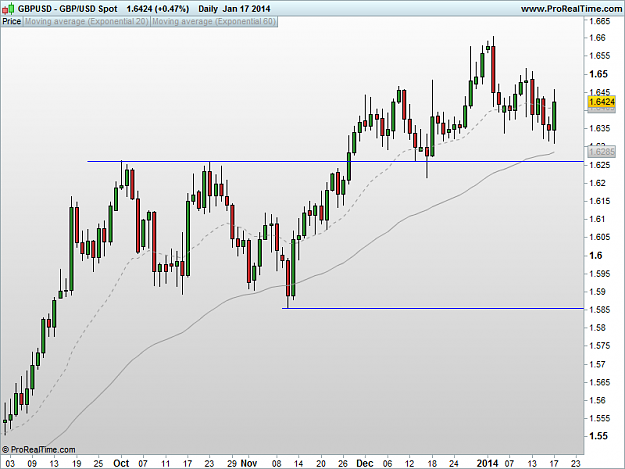Click the 19 date label on time axis
The width and height of the screenshot is (625, 469).
click(x=77, y=464)
